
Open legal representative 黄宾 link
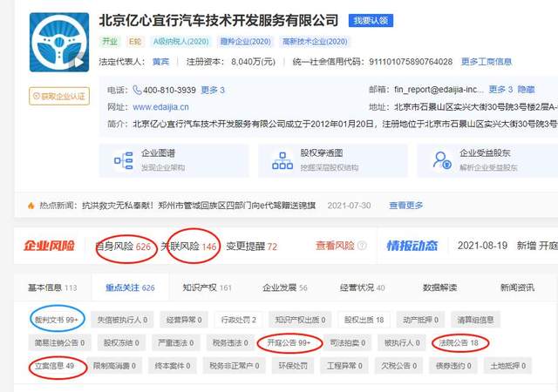pyautogui.click(x=160, y=62)
